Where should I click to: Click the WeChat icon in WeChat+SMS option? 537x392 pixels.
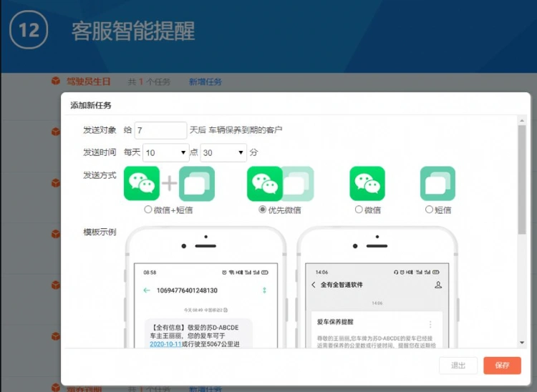(142, 183)
